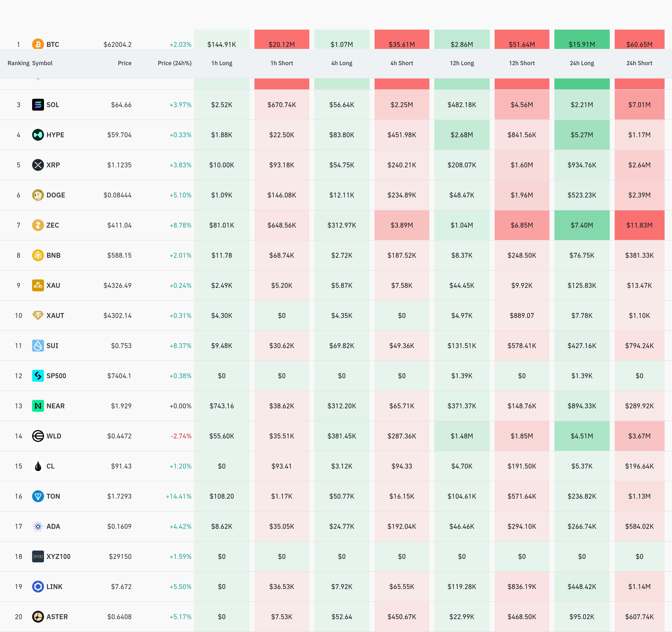This screenshot has width=672, height=632.
Task: Click the 4h Short column header
Action: [x=402, y=63]
